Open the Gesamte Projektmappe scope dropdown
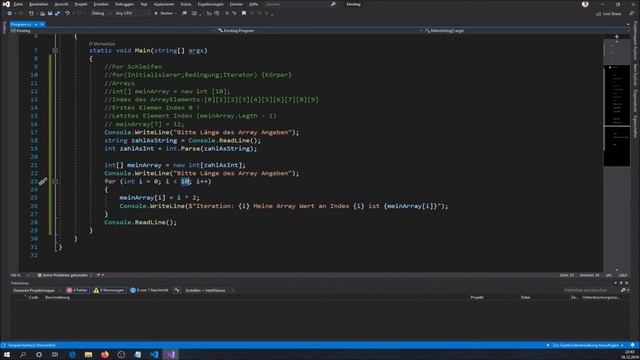This screenshot has width=640, height=360. (x=37, y=290)
